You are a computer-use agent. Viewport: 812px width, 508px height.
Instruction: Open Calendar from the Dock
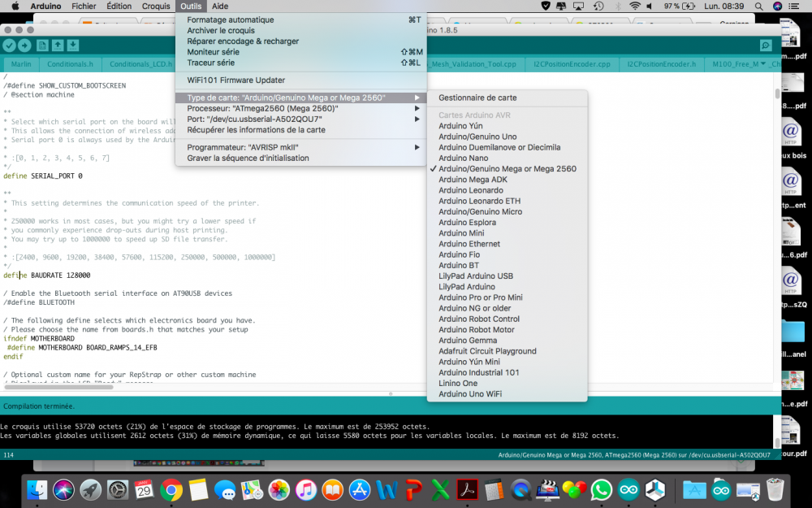tap(144, 490)
